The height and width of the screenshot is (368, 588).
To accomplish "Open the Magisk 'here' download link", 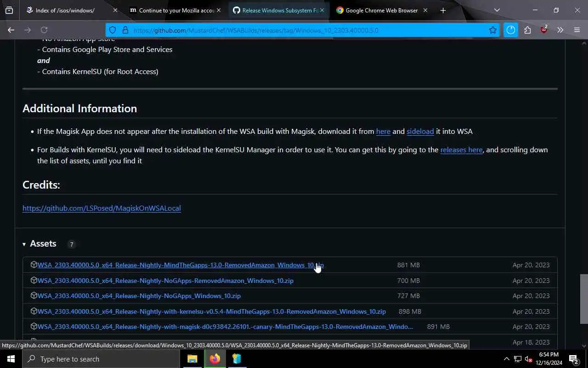I will click(x=383, y=132).
